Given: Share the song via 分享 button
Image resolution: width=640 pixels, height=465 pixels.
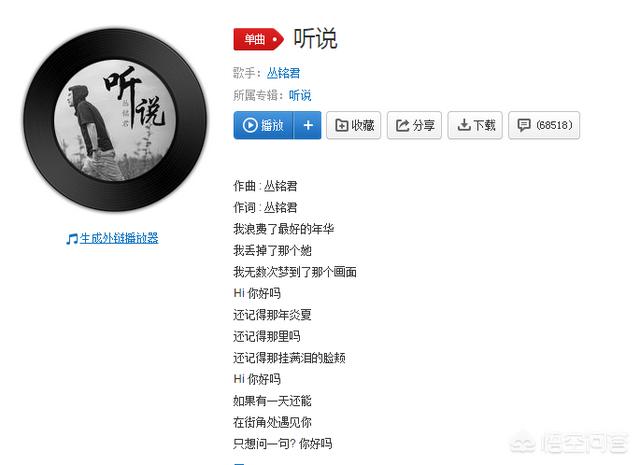Looking at the screenshot, I should click(x=414, y=125).
